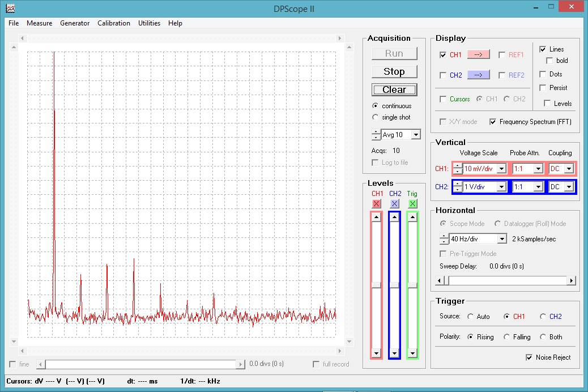Open the Utilities menu
The image size is (588, 392).
[x=149, y=23]
